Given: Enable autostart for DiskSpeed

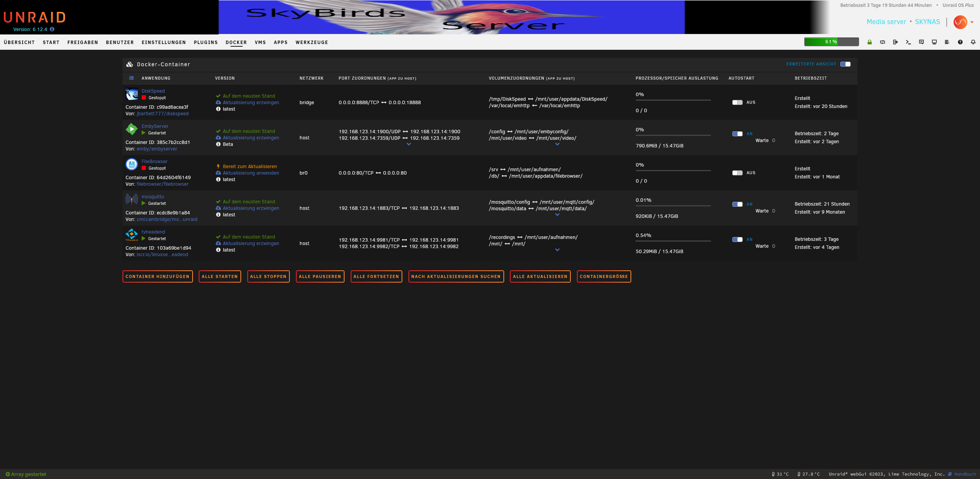Looking at the screenshot, I should coord(737,103).
